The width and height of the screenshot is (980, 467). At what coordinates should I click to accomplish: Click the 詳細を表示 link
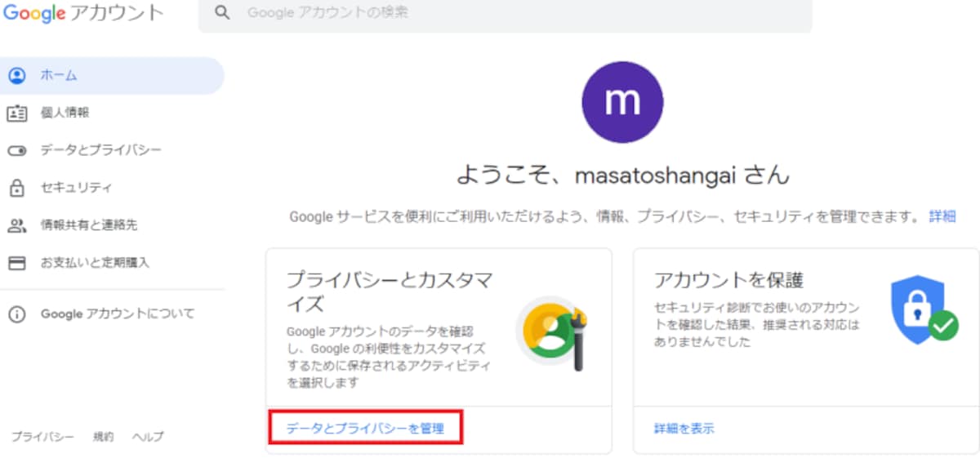tap(684, 428)
